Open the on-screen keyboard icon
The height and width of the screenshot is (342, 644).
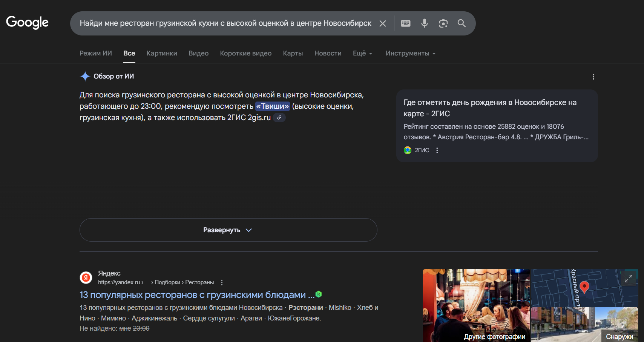(405, 23)
